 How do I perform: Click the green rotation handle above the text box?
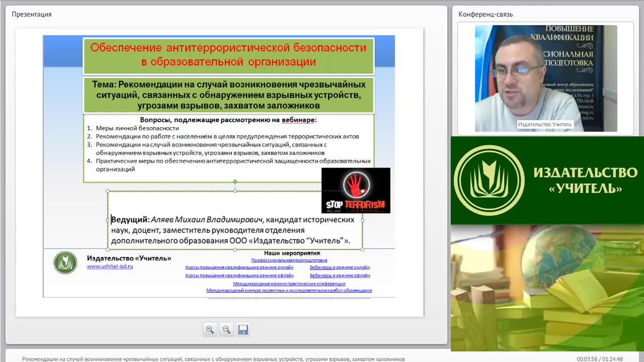point(235,182)
